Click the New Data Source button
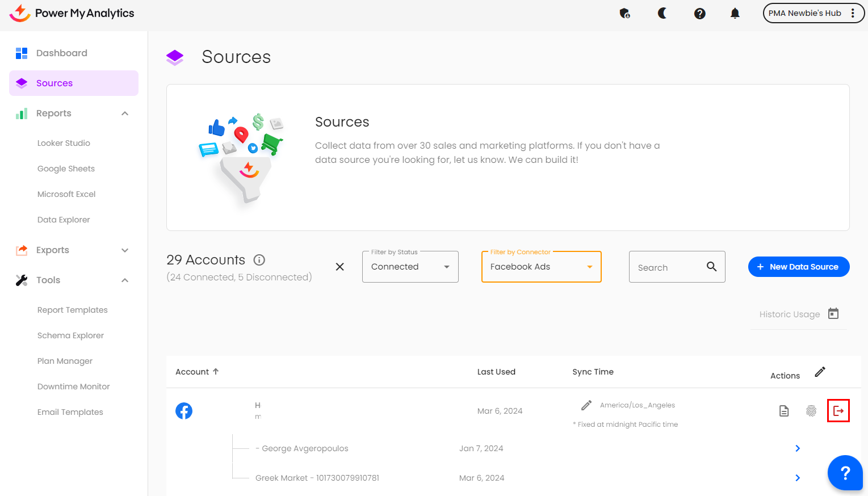This screenshot has width=868, height=496. [x=798, y=267]
